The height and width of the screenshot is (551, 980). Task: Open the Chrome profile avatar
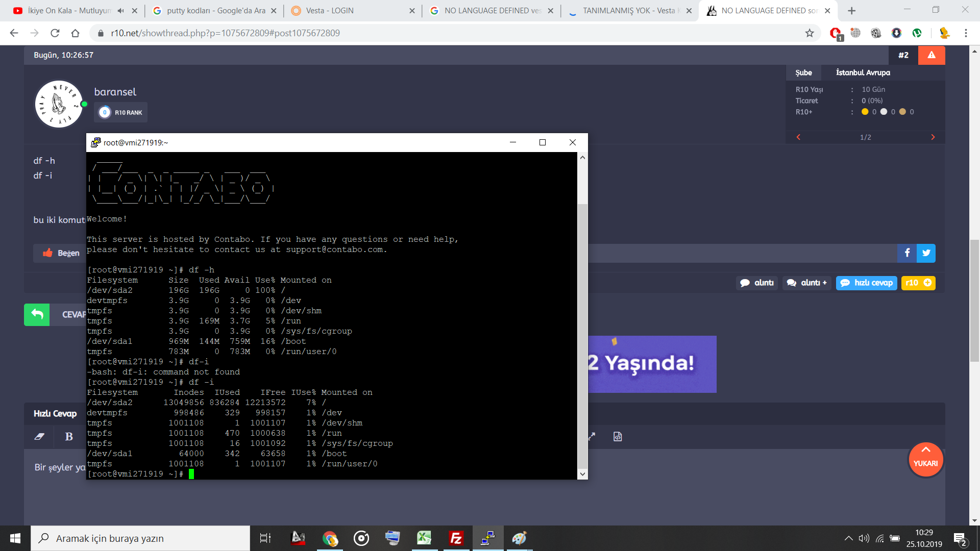point(944,33)
